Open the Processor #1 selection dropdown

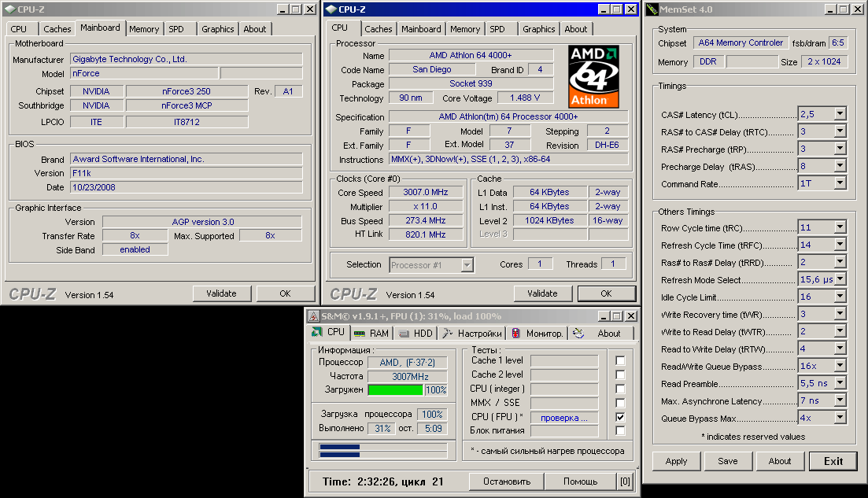[x=467, y=265]
